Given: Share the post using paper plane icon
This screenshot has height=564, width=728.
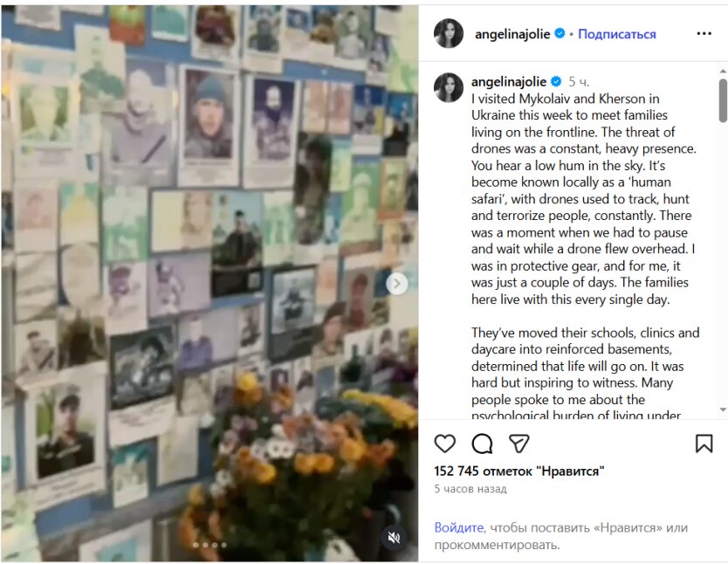Looking at the screenshot, I should [519, 444].
